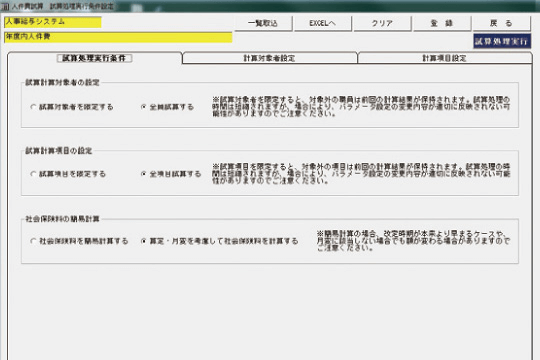540x360 pixels.
Task: Click the 人事給与システム yellow field
Action: point(53,22)
